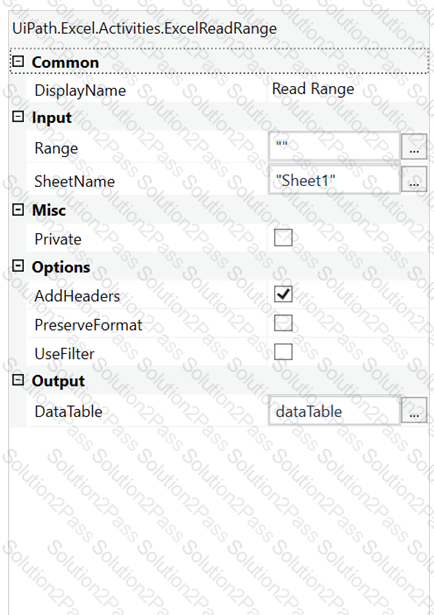Enable the PreserveFormat checkbox
Screen dimensions: 434x615
pos(283,323)
